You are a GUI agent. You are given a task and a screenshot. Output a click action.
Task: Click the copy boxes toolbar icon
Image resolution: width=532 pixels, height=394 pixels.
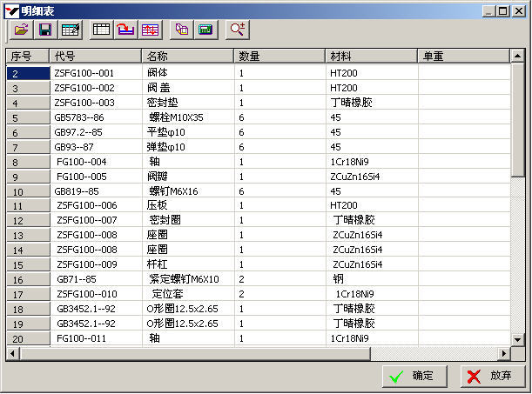[181, 30]
